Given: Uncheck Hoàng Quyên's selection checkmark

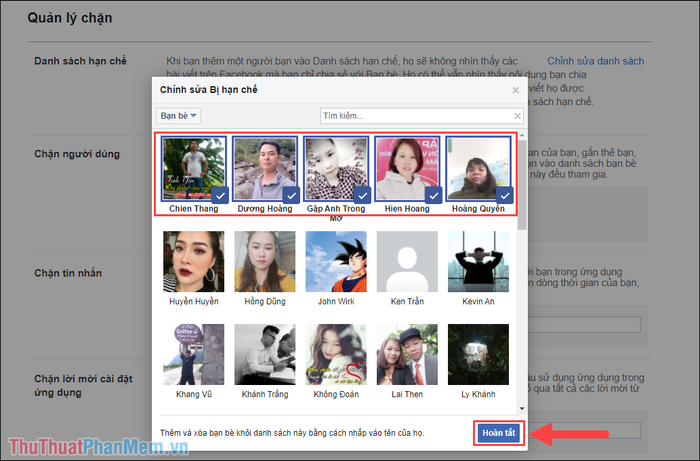Looking at the screenshot, I should click(x=505, y=195).
